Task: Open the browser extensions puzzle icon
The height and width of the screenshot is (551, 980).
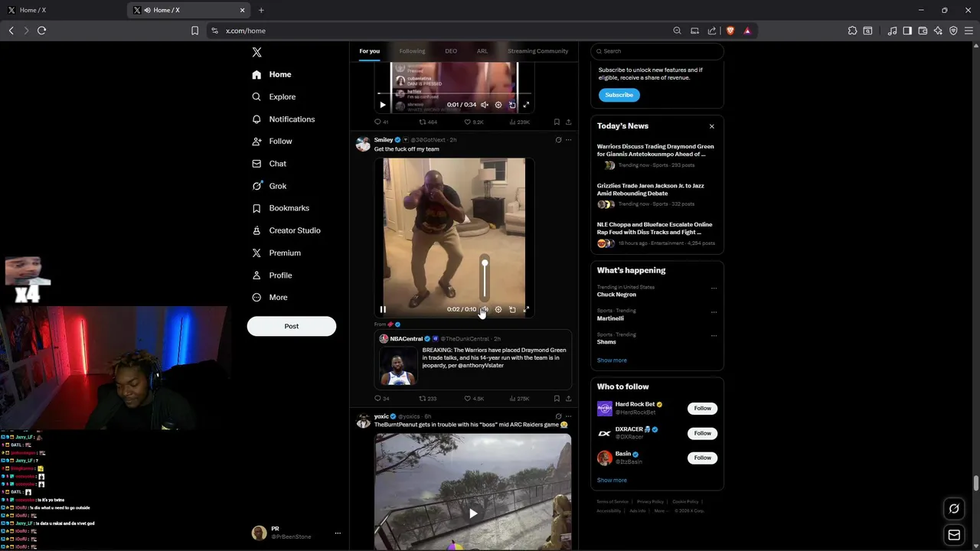Action: [852, 31]
